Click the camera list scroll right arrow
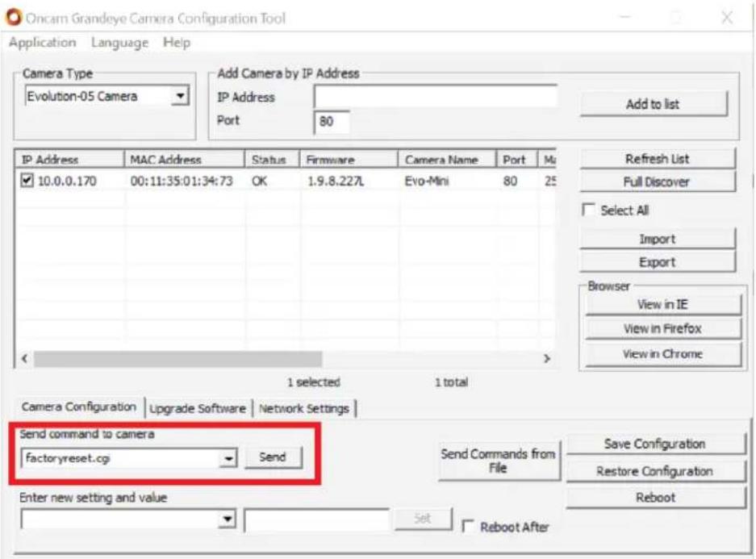Screen dimensions: 756x559 (547, 358)
